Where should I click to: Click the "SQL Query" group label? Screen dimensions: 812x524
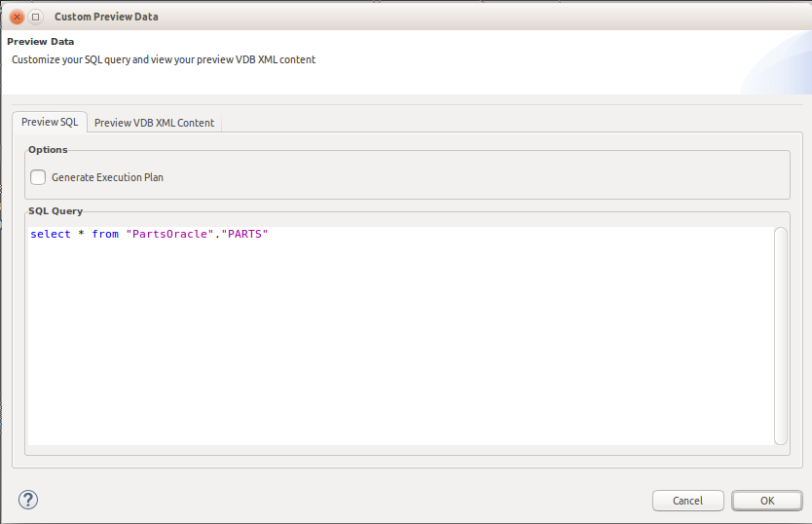[x=55, y=211]
